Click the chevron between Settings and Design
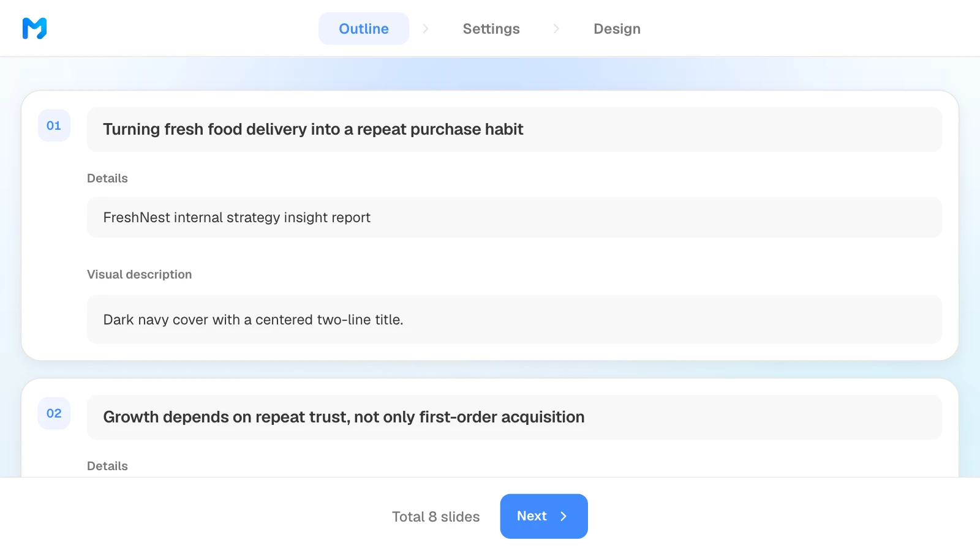The height and width of the screenshot is (551, 980). pos(556,29)
